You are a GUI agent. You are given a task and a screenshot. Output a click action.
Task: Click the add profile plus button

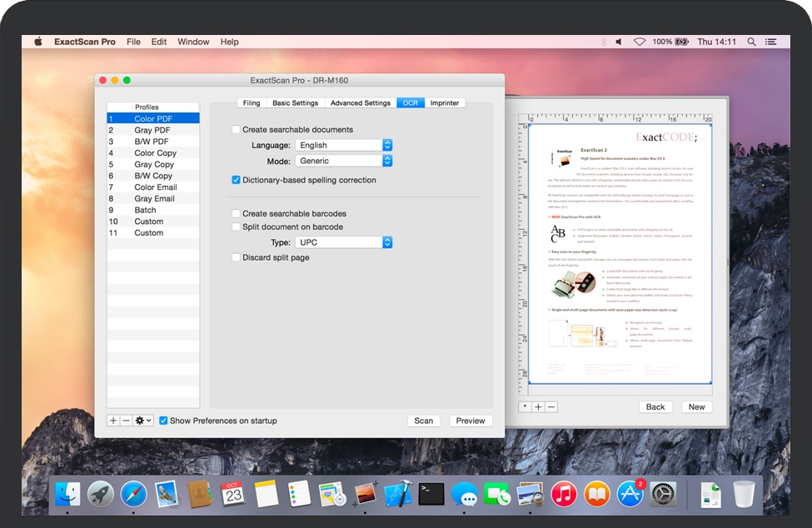(113, 421)
